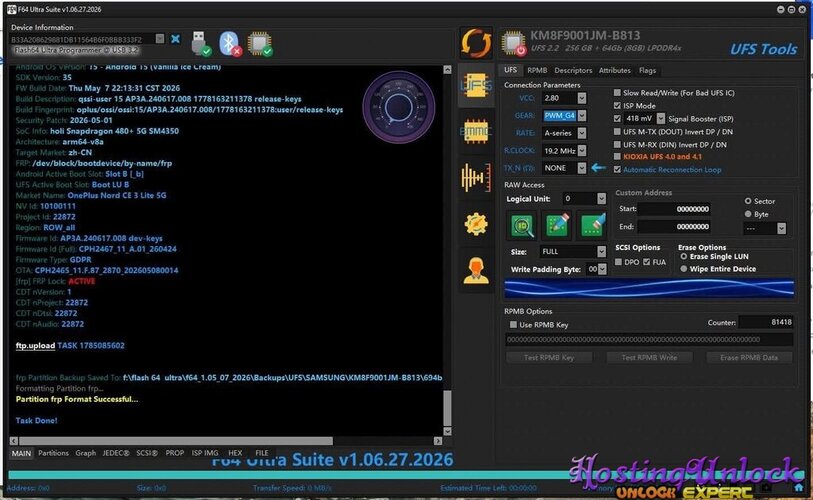
Task: Click the Bluetooth status icon
Action: [230, 44]
